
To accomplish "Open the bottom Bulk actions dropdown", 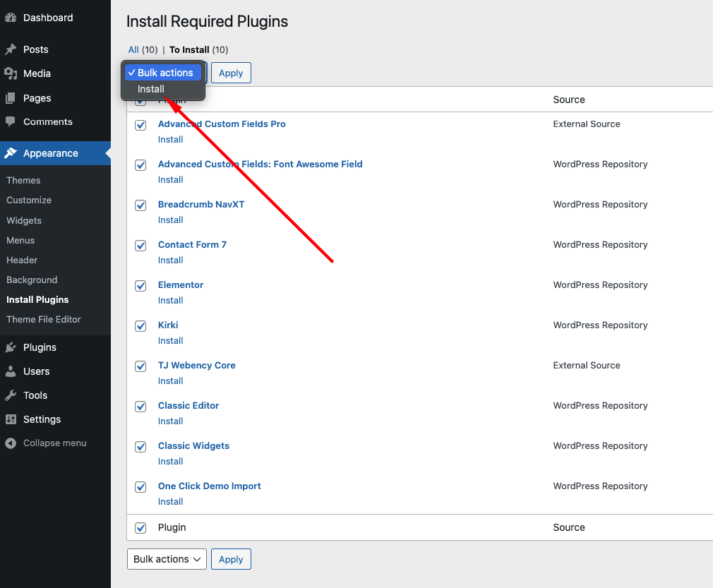I will point(167,559).
